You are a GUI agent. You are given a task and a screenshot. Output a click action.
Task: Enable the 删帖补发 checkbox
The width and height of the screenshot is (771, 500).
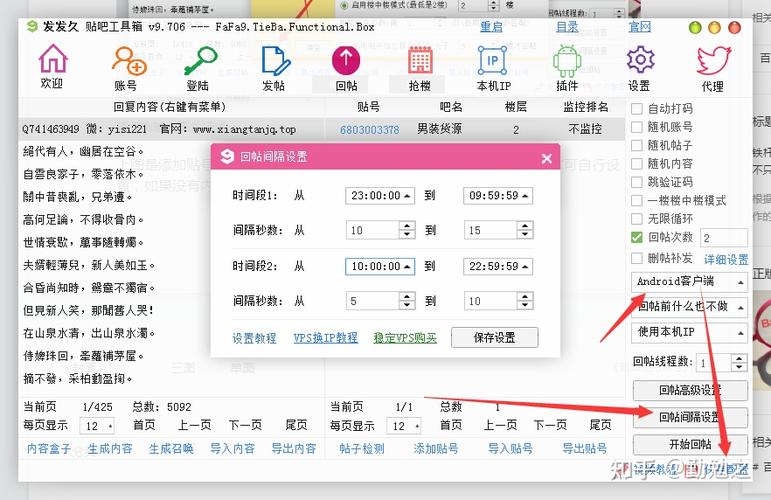[637, 258]
